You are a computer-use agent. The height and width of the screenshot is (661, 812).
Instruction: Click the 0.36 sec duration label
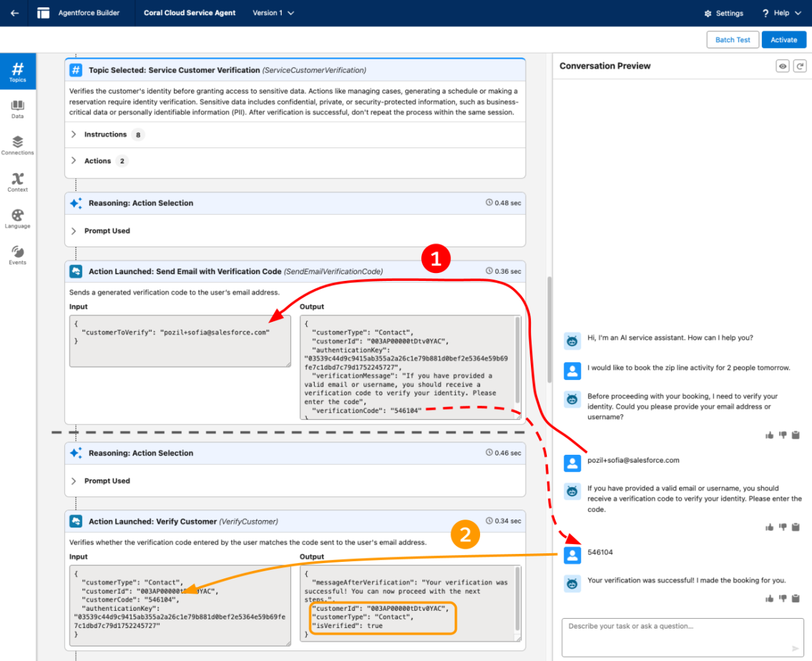[x=504, y=271]
